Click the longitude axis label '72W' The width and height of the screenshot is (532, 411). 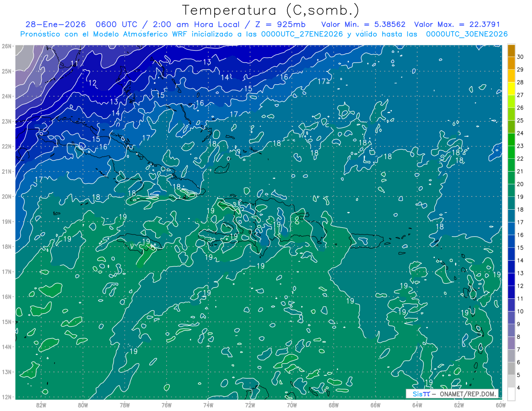(x=250, y=404)
